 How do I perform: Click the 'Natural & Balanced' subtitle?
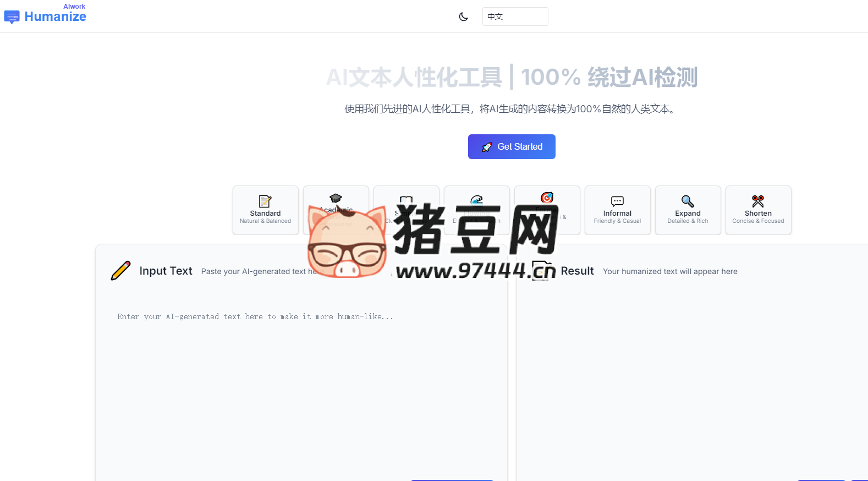coord(266,221)
